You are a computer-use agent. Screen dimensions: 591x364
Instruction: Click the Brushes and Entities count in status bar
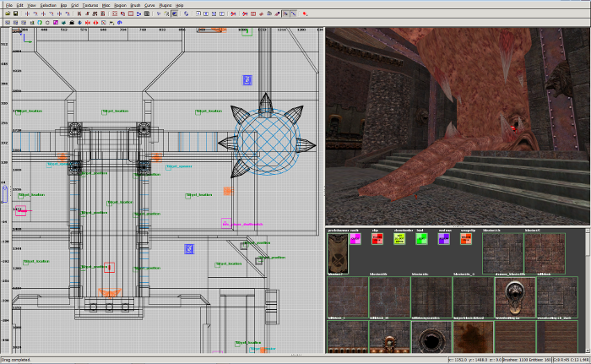(x=527, y=360)
